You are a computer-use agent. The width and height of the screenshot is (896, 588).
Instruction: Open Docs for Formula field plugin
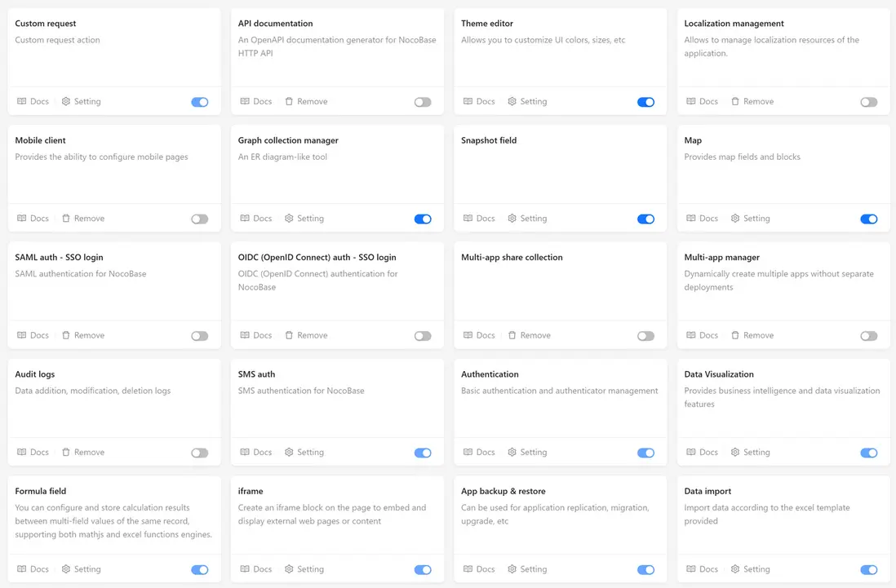(33, 569)
